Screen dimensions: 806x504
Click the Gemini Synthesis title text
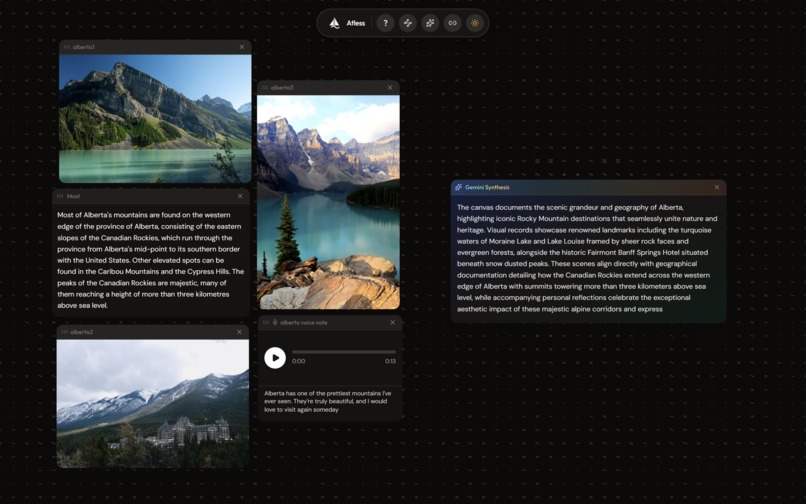click(487, 187)
